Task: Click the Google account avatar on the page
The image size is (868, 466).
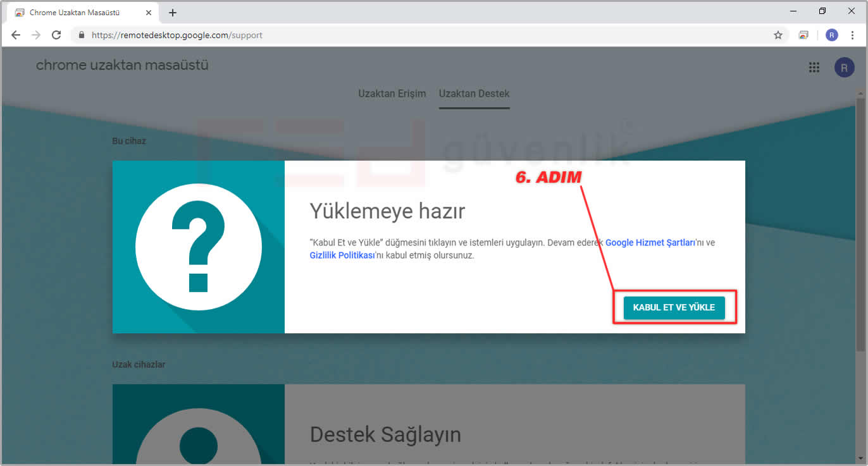Action: click(844, 67)
